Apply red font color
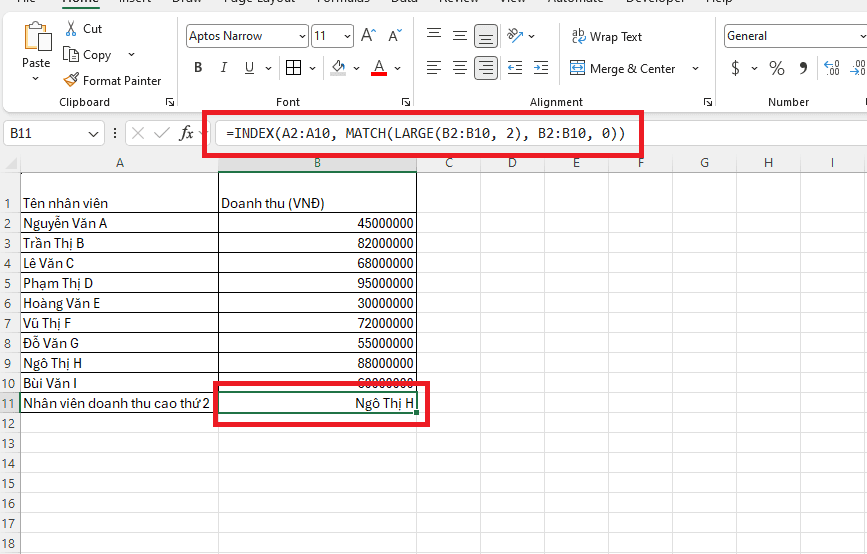This screenshot has height=554, width=867. click(x=379, y=67)
